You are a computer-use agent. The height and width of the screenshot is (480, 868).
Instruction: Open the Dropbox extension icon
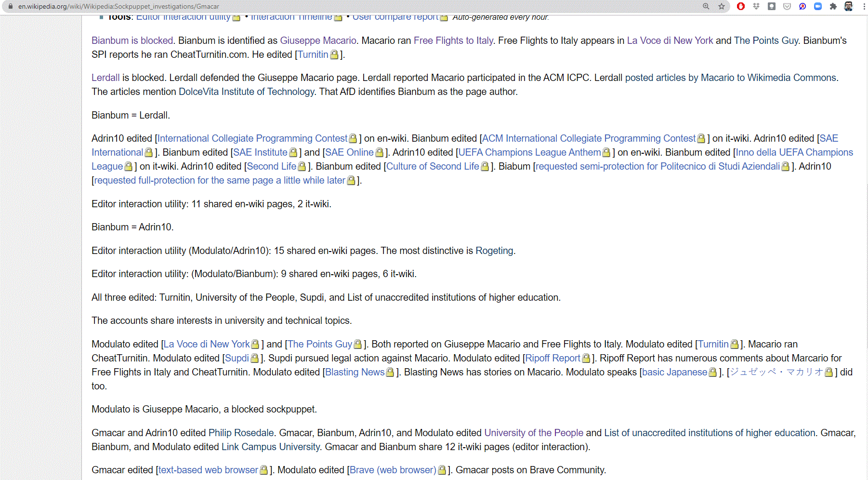tap(756, 6)
